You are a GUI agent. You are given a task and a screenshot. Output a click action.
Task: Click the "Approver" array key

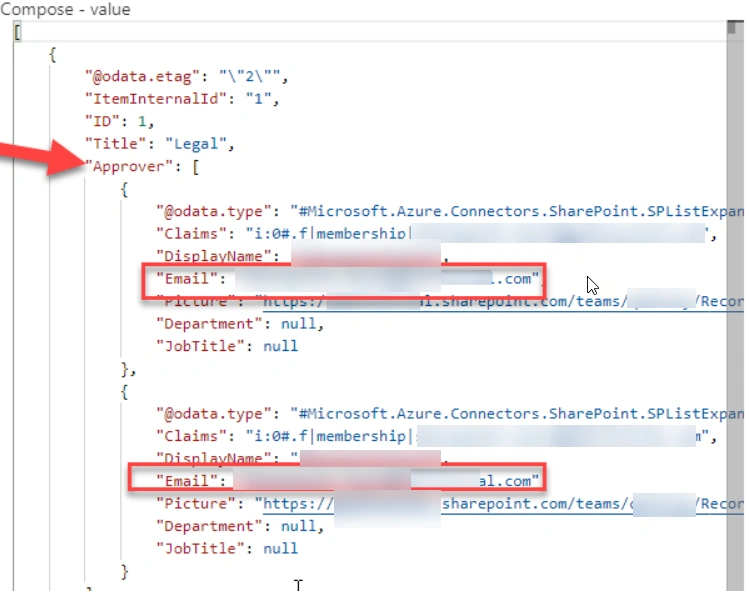point(129,167)
